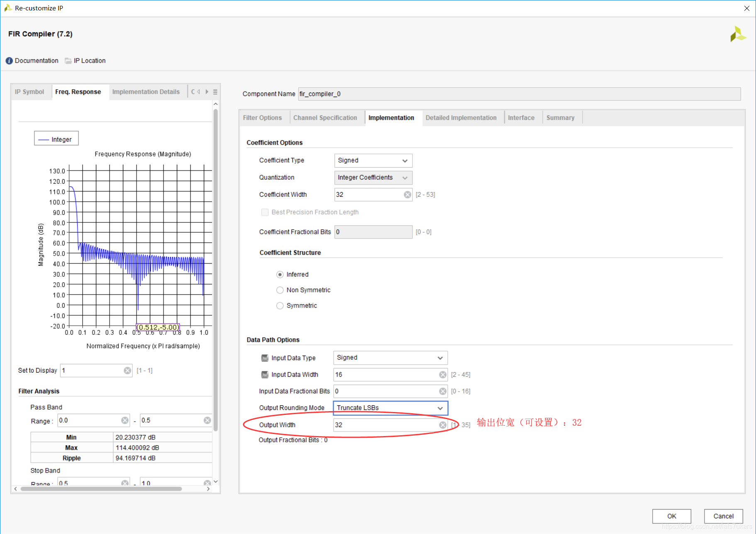Image resolution: width=756 pixels, height=534 pixels.
Task: Go to the Filter Options tab
Action: pyautogui.click(x=262, y=118)
